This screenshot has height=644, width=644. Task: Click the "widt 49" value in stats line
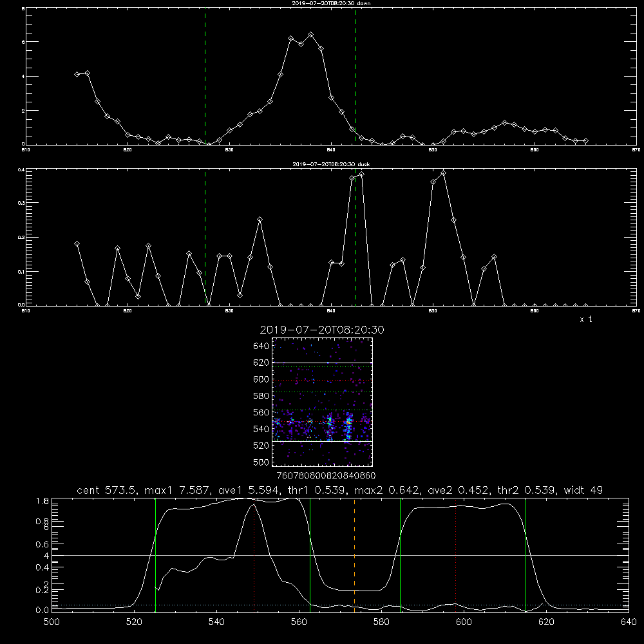coord(583,490)
